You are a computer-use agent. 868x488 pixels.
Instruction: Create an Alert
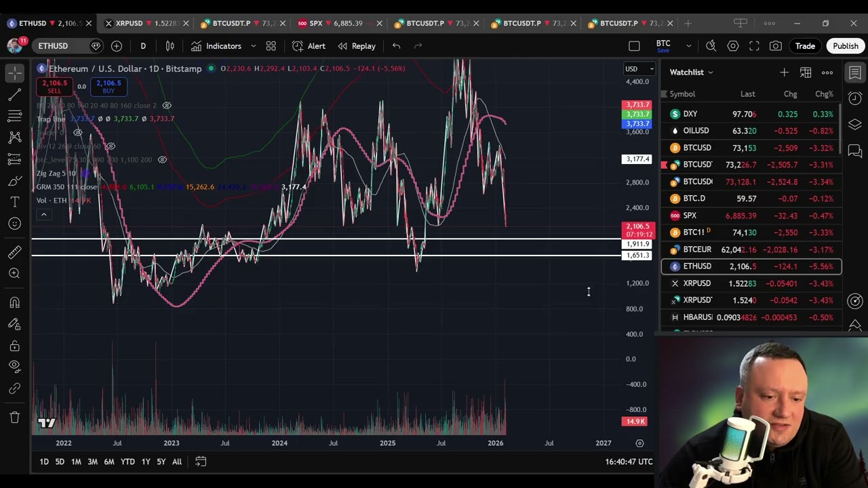tap(309, 46)
